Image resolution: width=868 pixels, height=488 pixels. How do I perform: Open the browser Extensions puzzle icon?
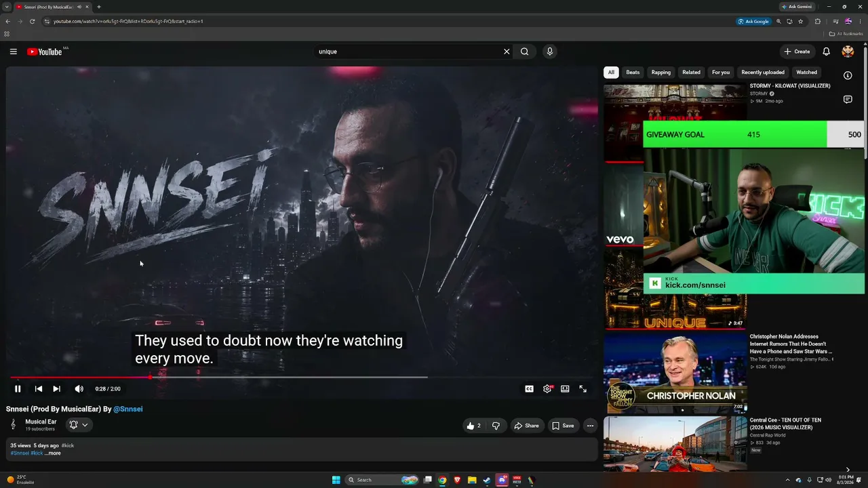coord(818,21)
